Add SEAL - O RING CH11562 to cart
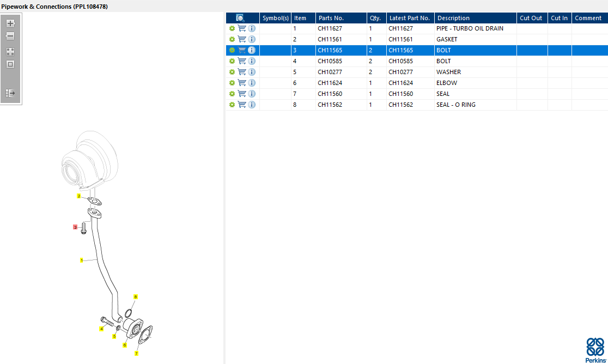The image size is (608, 364). click(242, 105)
